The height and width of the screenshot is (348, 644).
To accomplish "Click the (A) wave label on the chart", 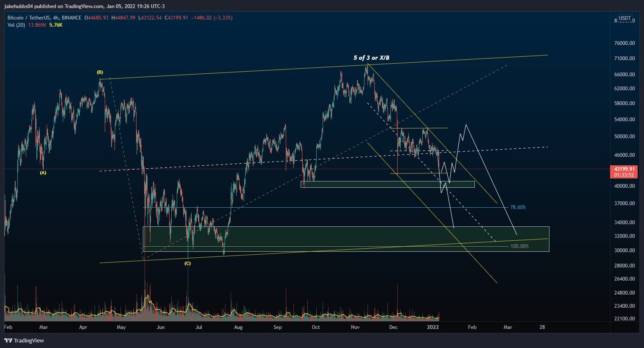I will point(42,173).
